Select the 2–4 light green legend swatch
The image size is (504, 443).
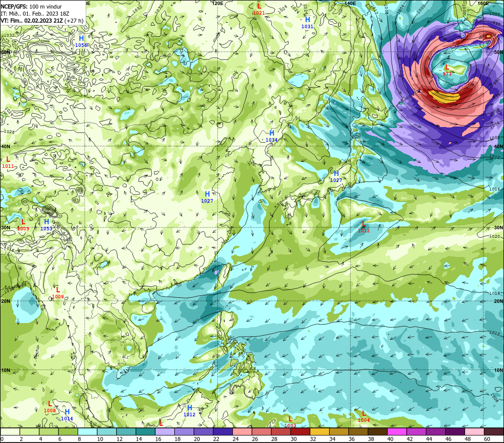(29, 431)
